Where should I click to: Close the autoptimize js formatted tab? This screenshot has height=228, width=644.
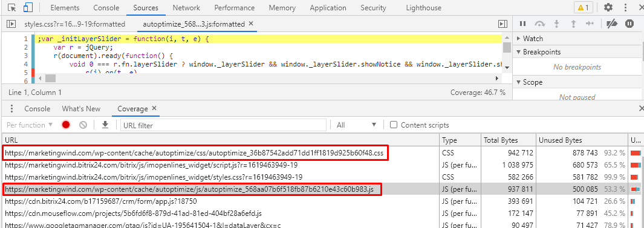[252, 24]
